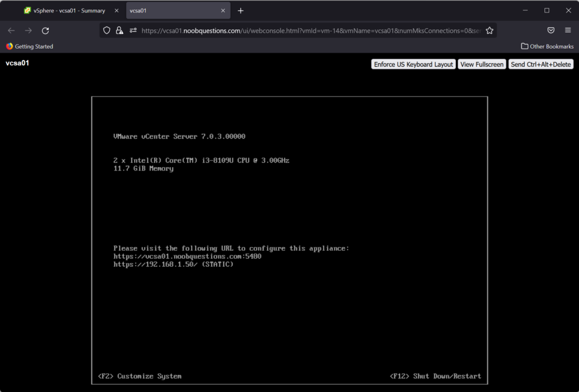Open the Getting Started bookmark
The image size is (579, 392).
tap(29, 46)
